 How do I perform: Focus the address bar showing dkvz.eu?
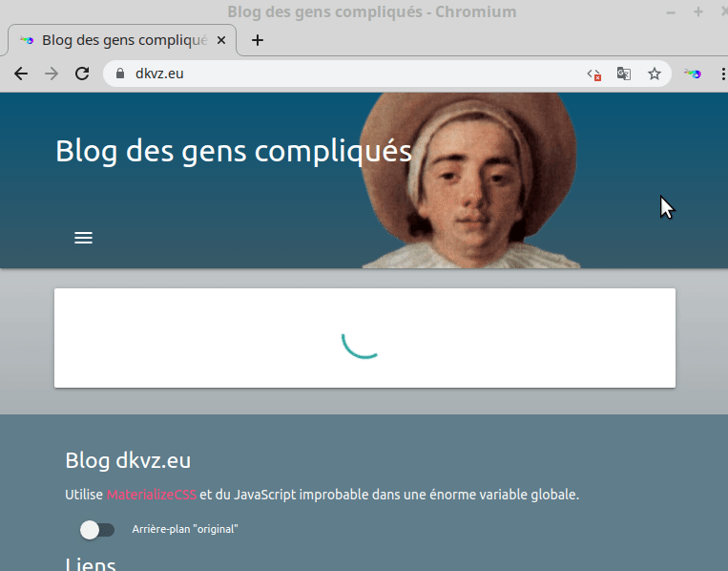point(353,74)
